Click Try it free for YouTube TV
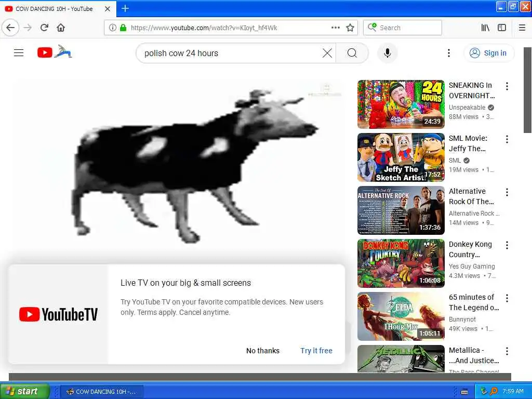 coord(316,351)
